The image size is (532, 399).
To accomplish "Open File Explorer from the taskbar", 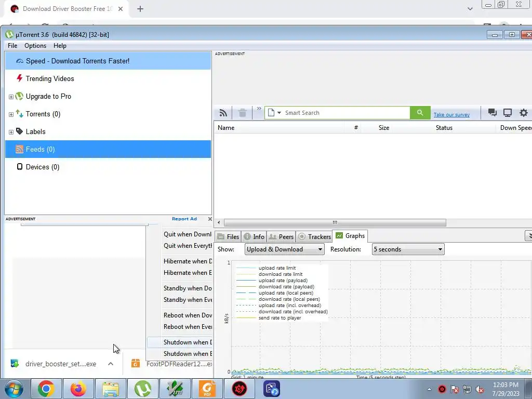I will click(111, 389).
